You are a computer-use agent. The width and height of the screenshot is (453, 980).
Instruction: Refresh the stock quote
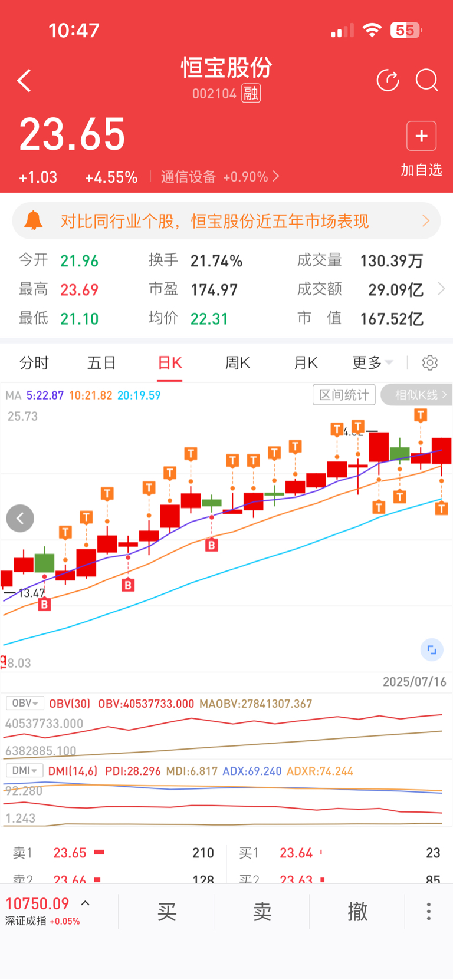(x=388, y=80)
